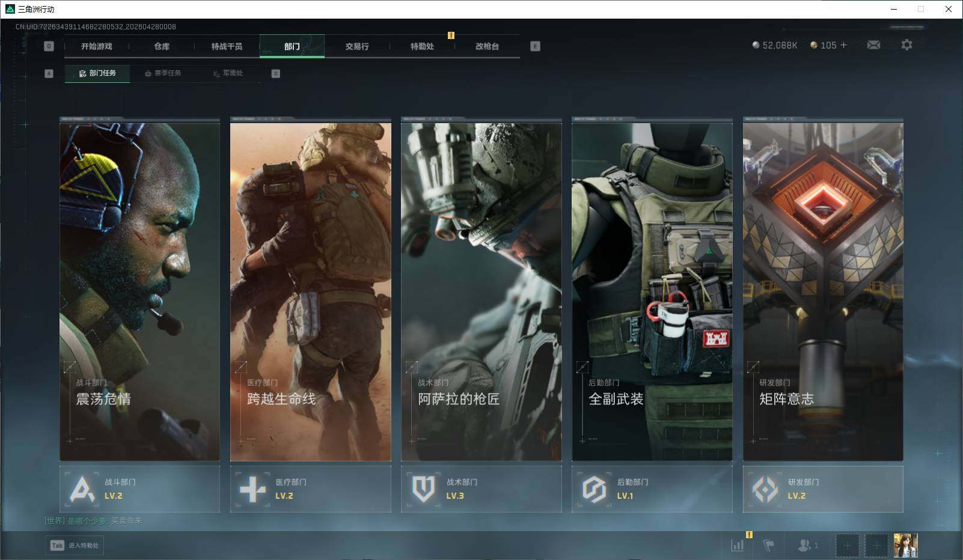Click the plus sign beside 105
The height and width of the screenshot is (560, 963).
[843, 45]
